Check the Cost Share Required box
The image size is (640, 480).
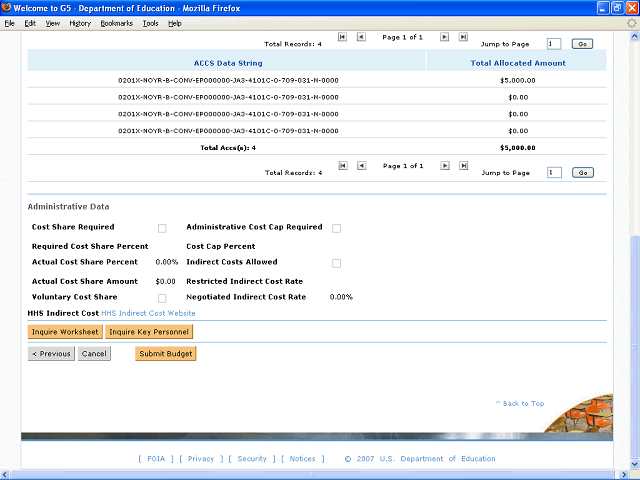pos(162,228)
